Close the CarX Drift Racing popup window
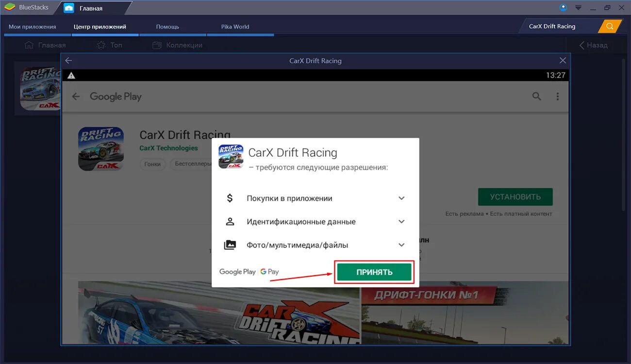This screenshot has width=631, height=364. coord(563,61)
